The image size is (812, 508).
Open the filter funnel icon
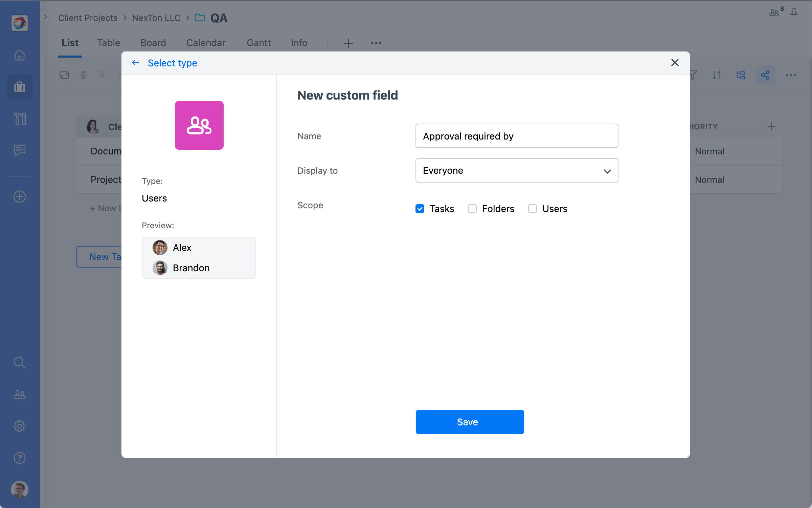[x=693, y=75]
